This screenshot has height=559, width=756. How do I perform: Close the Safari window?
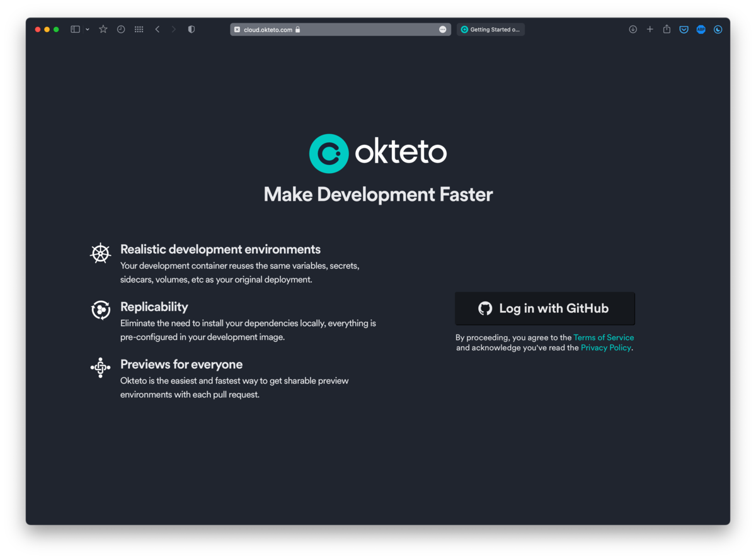coord(38,30)
